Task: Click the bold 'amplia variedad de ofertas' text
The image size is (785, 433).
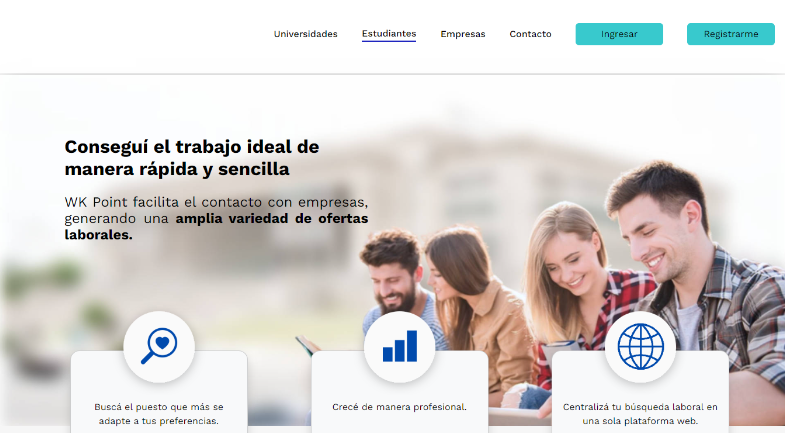Action: [x=272, y=219]
